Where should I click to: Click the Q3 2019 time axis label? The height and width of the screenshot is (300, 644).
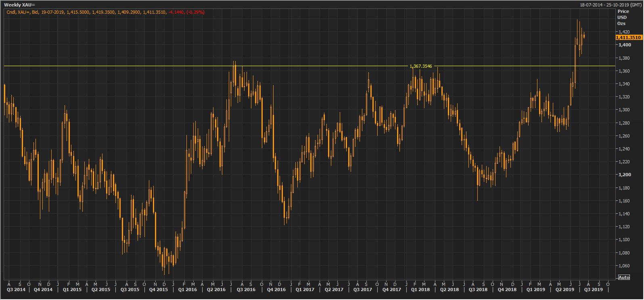click(594, 290)
